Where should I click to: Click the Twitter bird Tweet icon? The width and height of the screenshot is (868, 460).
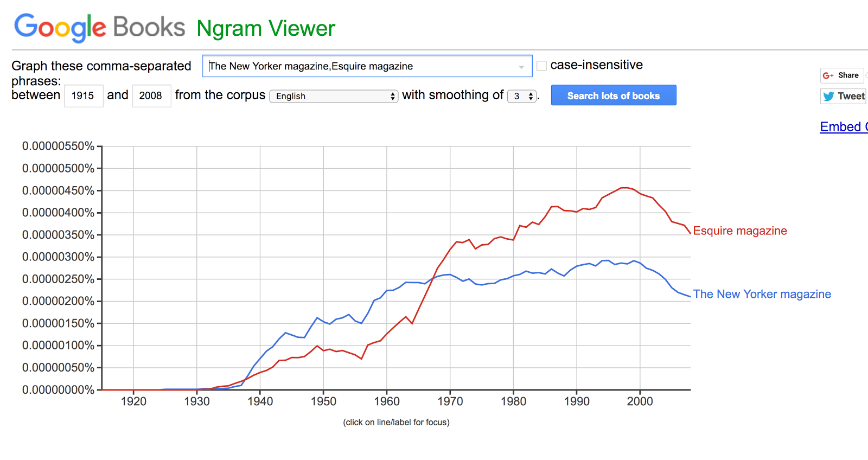click(828, 97)
